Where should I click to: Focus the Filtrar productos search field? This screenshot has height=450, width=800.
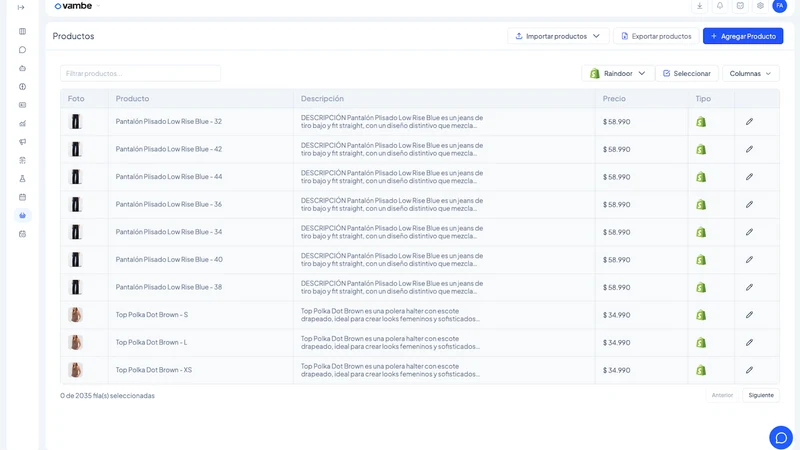[x=140, y=73]
